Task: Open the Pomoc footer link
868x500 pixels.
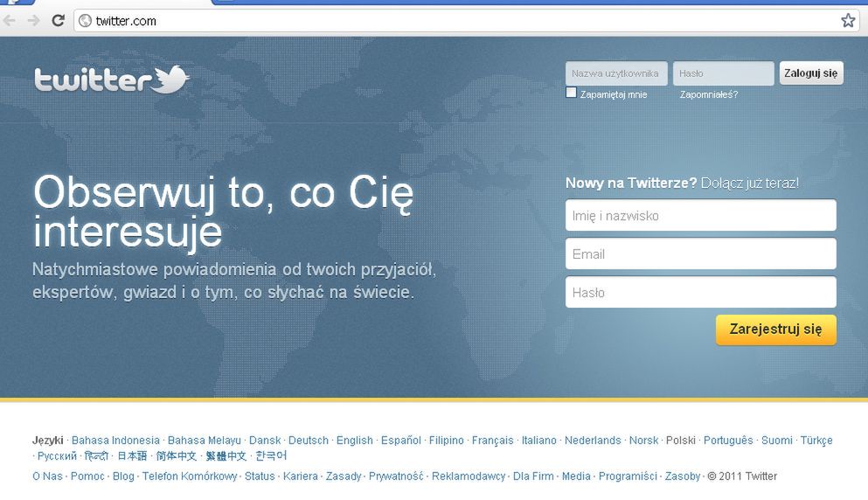Action: click(x=87, y=476)
